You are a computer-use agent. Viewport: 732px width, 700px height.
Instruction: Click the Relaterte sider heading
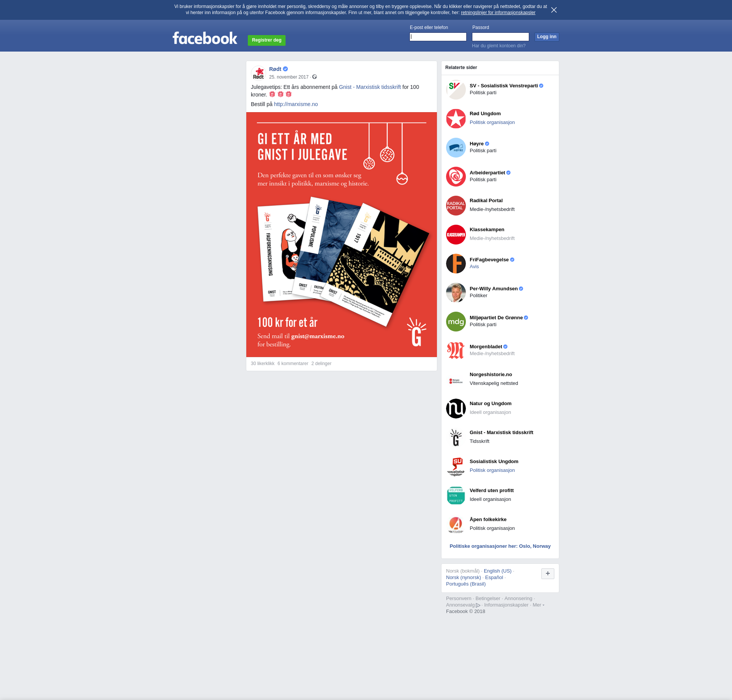(x=461, y=68)
